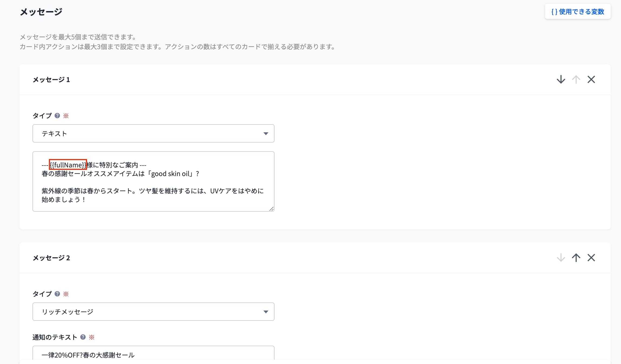Delete Message 2 using X icon
This screenshot has height=364, width=621.
591,258
